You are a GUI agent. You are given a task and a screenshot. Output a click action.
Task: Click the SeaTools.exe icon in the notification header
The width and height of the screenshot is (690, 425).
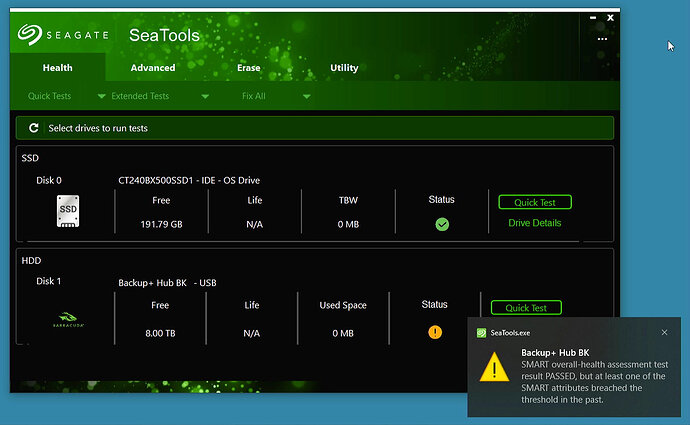click(x=481, y=332)
